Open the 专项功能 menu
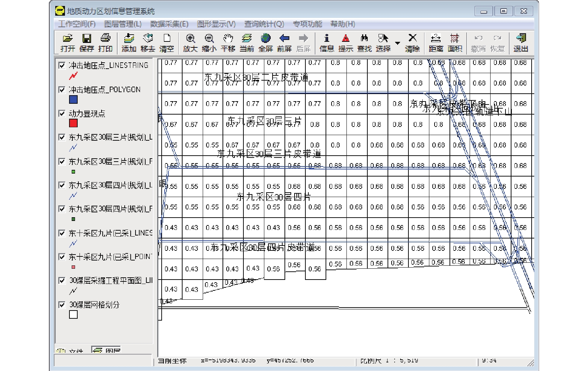 pyautogui.click(x=307, y=24)
